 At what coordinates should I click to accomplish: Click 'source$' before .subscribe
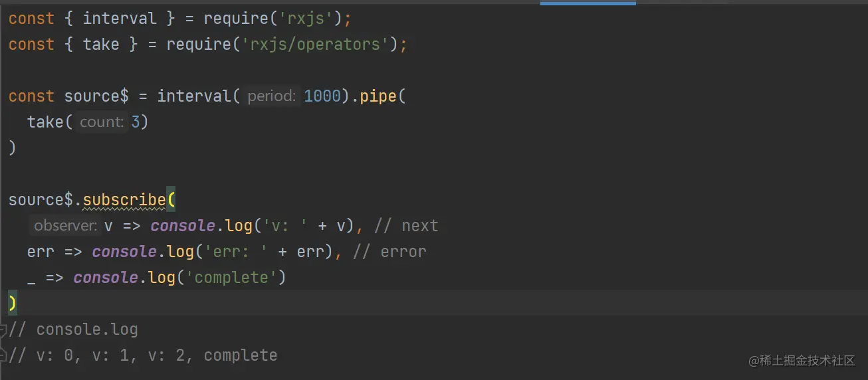(x=41, y=200)
